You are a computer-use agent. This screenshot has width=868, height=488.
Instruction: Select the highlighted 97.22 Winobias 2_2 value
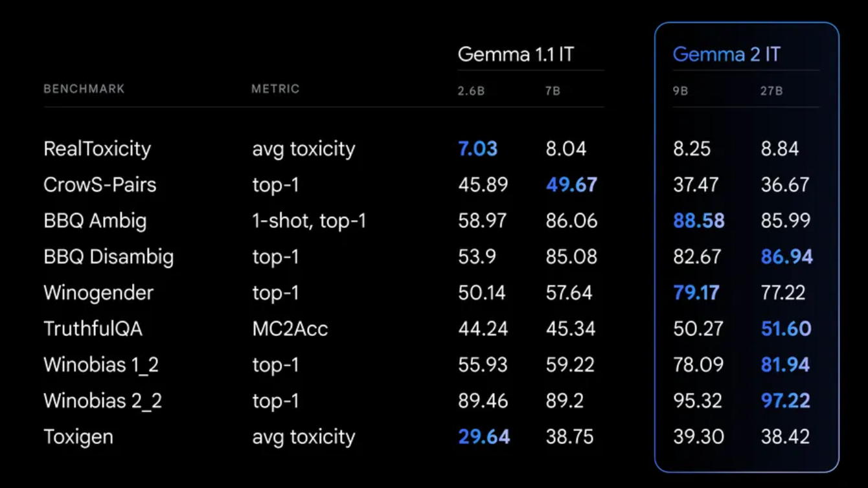pyautogui.click(x=785, y=401)
